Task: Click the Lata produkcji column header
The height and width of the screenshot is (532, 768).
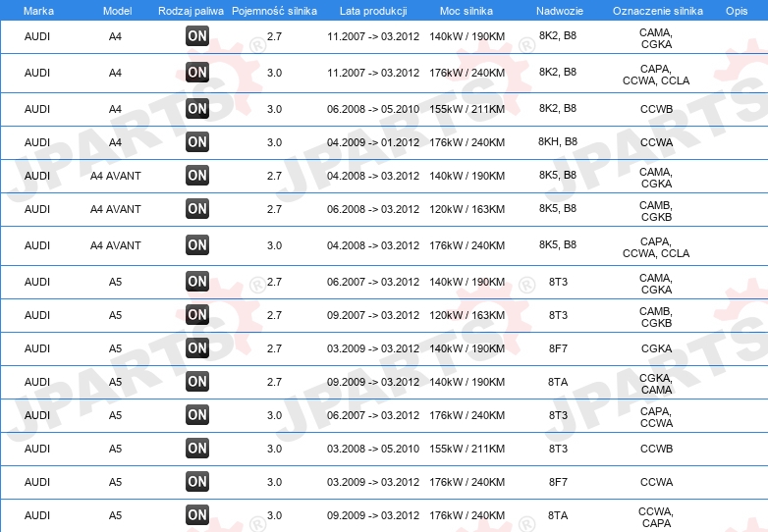Action: click(373, 11)
